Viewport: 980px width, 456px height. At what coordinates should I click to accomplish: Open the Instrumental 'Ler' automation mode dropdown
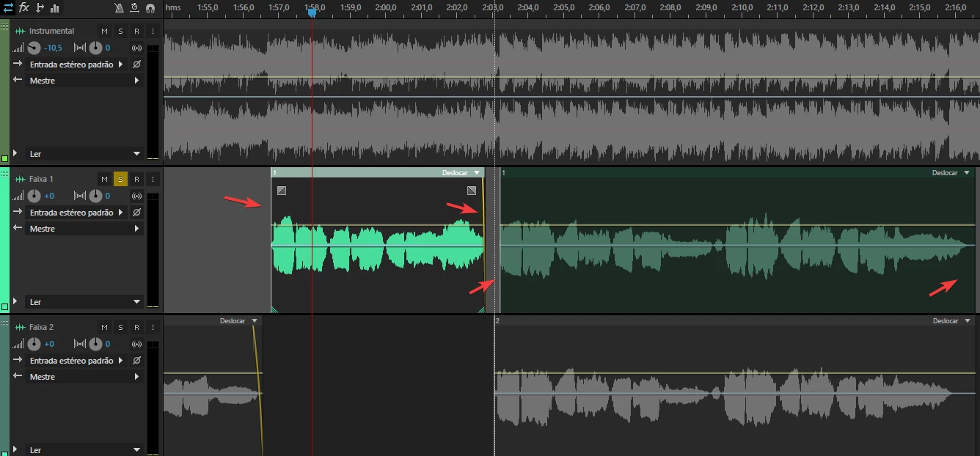[x=85, y=154]
